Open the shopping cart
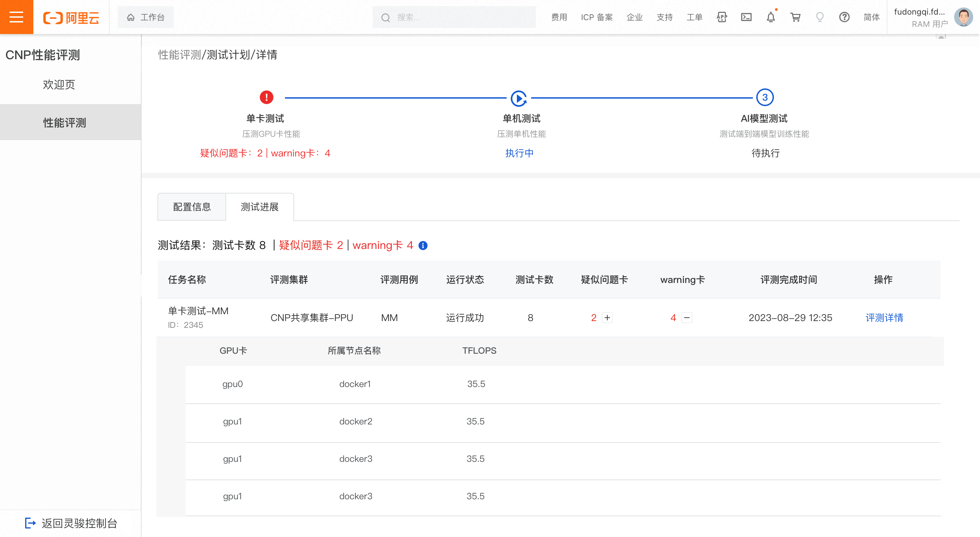Viewport: 980px width, 537px height. tap(795, 17)
